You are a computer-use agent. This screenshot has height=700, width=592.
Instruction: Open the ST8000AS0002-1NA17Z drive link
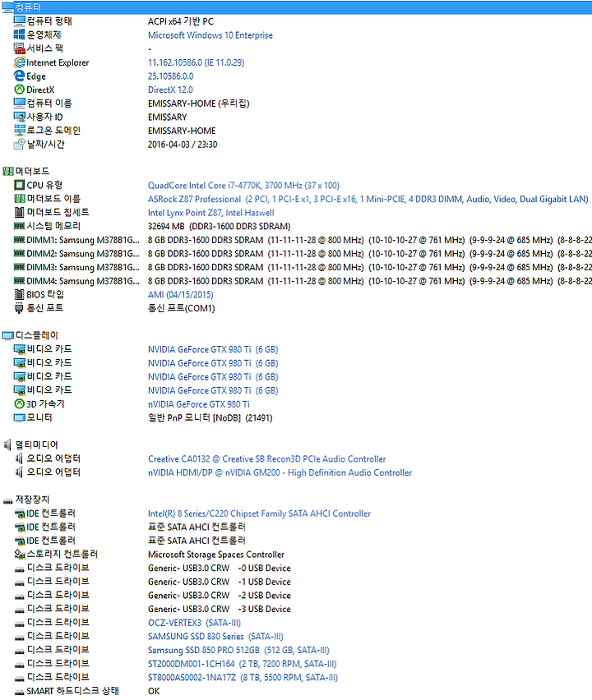(x=243, y=678)
